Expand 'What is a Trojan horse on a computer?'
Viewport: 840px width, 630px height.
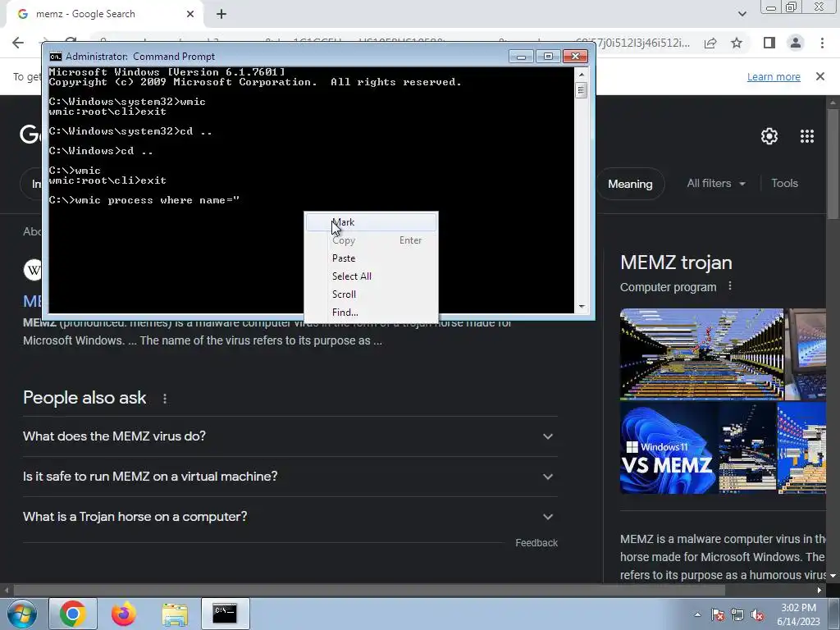290,517
